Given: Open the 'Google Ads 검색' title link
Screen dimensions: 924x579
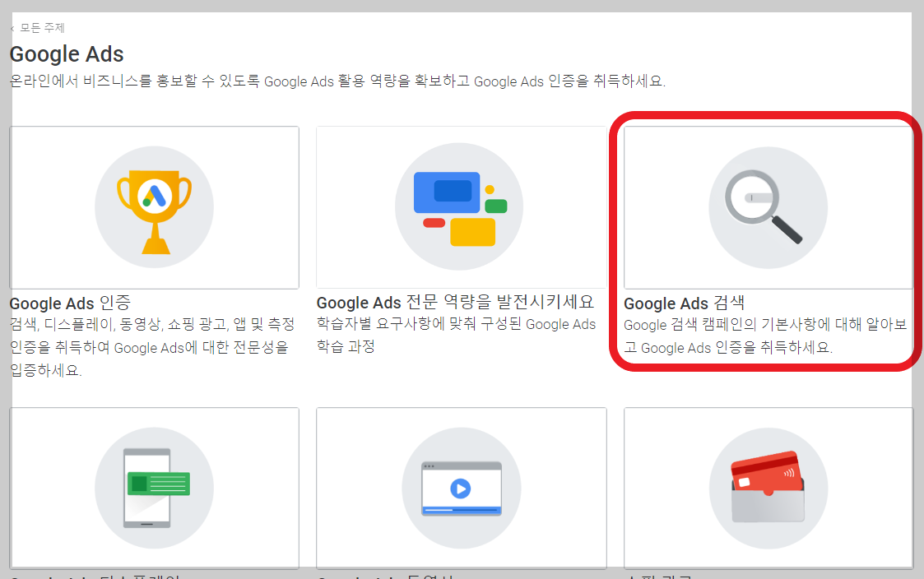Looking at the screenshot, I should point(685,303).
